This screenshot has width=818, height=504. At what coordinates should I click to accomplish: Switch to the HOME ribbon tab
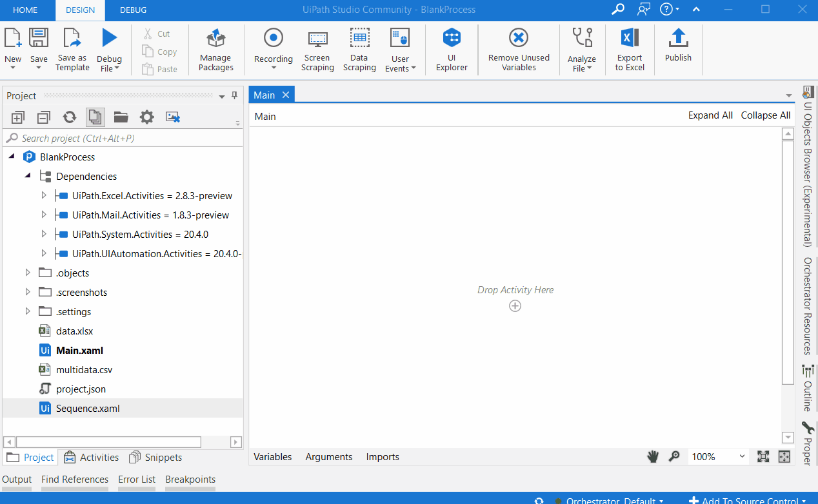[25, 10]
